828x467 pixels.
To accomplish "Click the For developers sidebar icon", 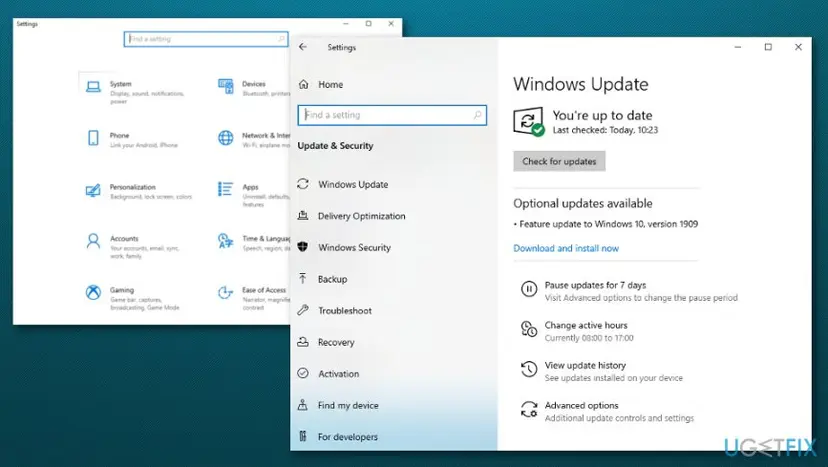I will tap(303, 436).
